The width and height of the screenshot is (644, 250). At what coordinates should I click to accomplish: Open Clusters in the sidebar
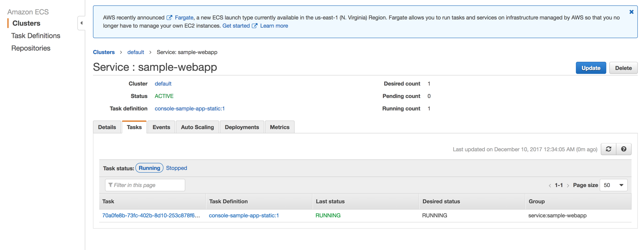(x=26, y=23)
